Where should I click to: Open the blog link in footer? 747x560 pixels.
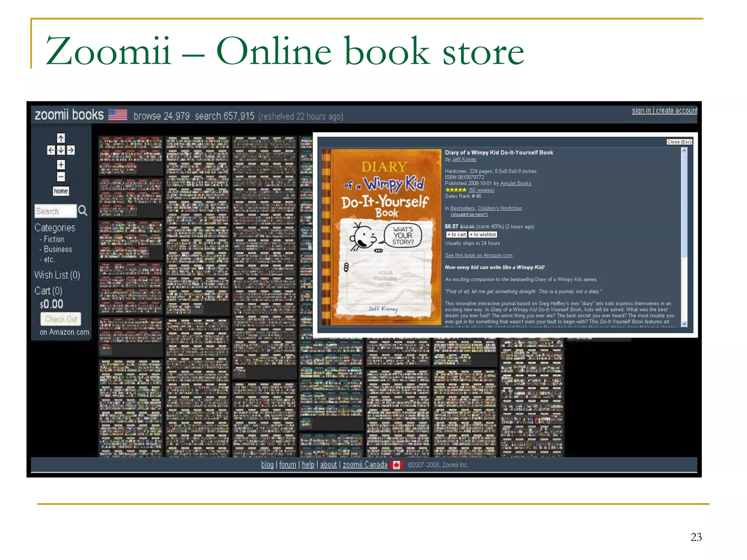[267, 465]
